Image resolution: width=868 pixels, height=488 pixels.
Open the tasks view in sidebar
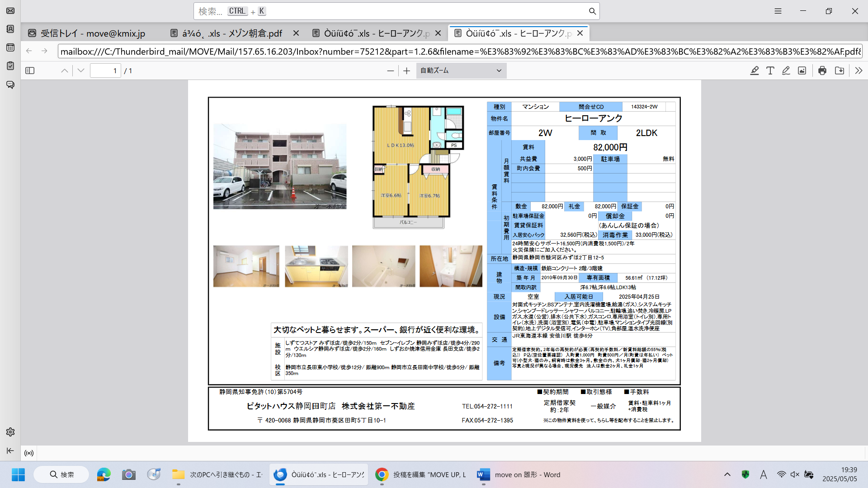pos(10,66)
